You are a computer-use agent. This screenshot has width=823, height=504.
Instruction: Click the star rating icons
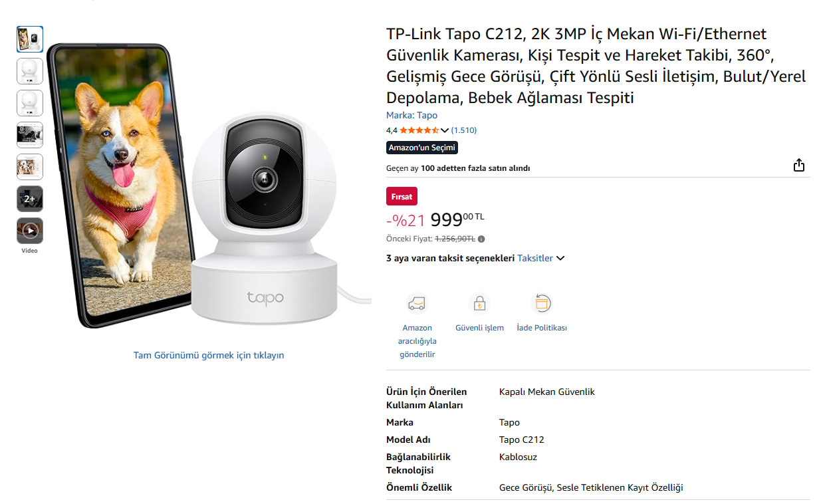[x=419, y=130]
